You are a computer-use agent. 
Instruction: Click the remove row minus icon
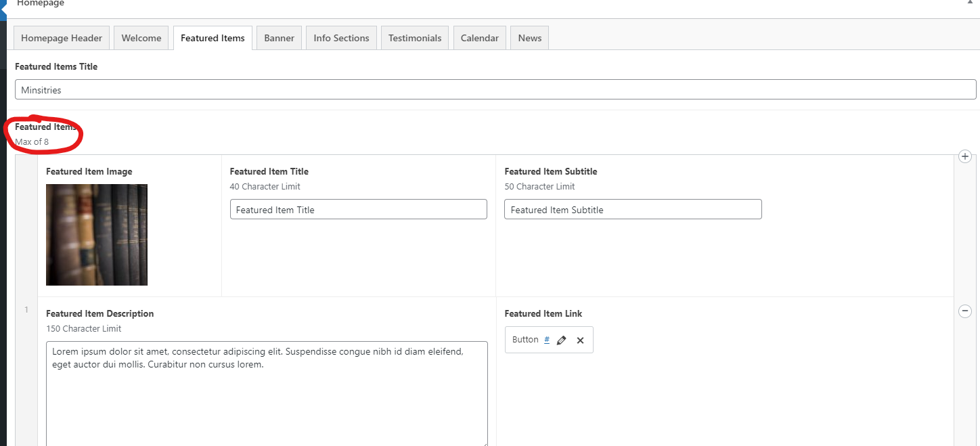coord(965,311)
